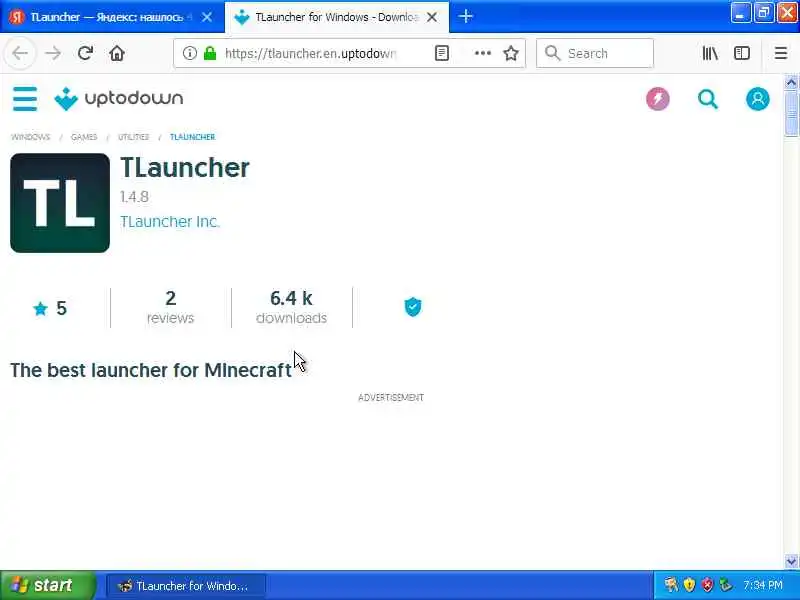The height and width of the screenshot is (600, 800).
Task: Select TLauncher for Windows taskbar button
Action: (186, 586)
